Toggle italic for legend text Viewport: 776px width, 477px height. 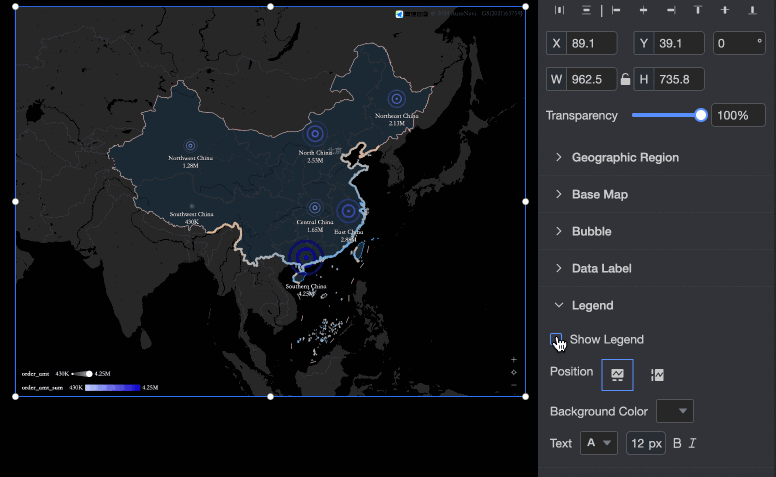pyautogui.click(x=692, y=443)
